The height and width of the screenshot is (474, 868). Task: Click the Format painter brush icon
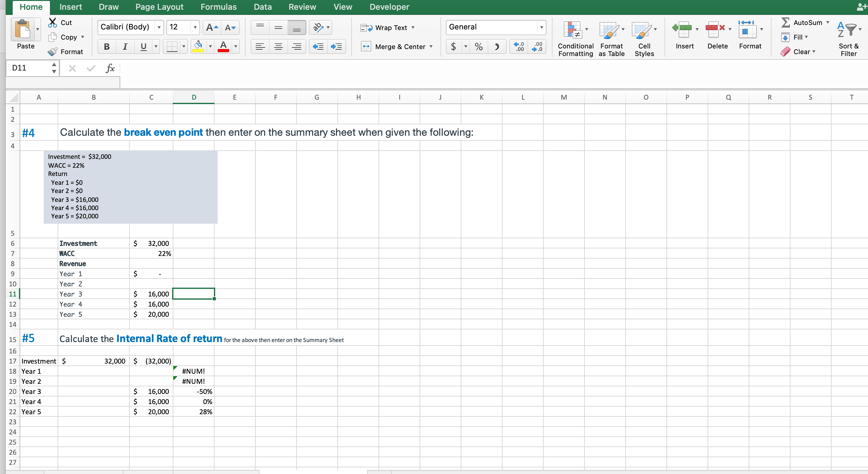[53, 52]
